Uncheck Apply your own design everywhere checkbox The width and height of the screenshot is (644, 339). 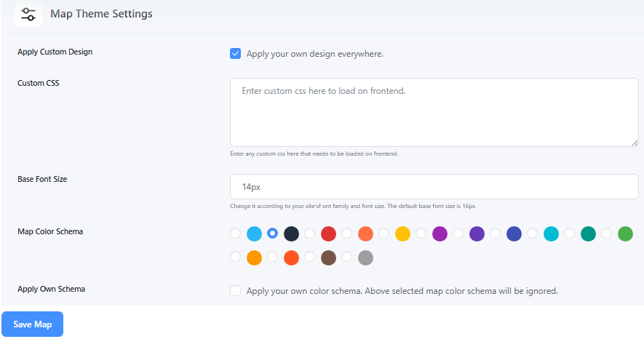(x=235, y=54)
